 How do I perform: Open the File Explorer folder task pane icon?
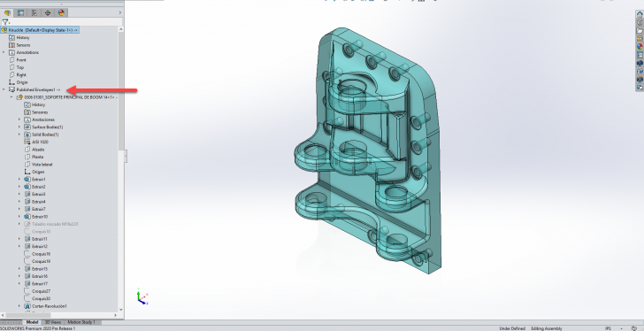[640, 31]
